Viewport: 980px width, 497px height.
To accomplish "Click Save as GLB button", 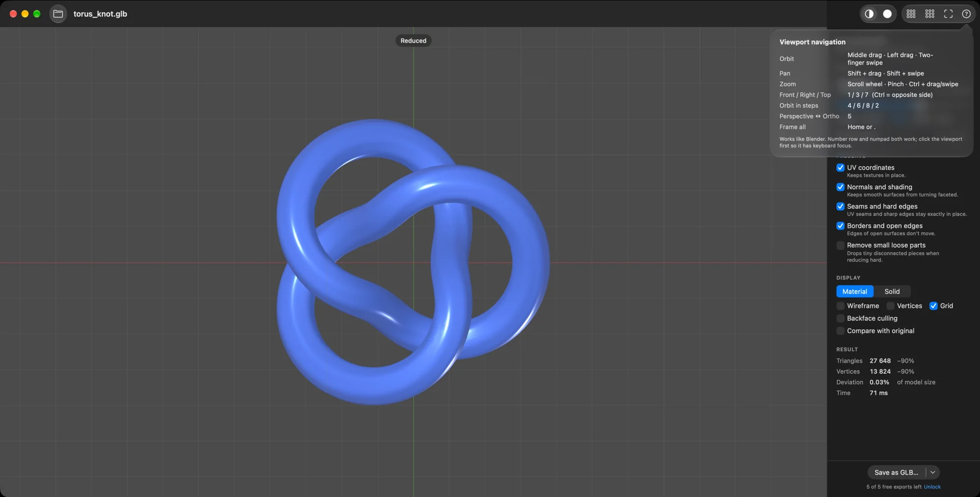I will [896, 472].
